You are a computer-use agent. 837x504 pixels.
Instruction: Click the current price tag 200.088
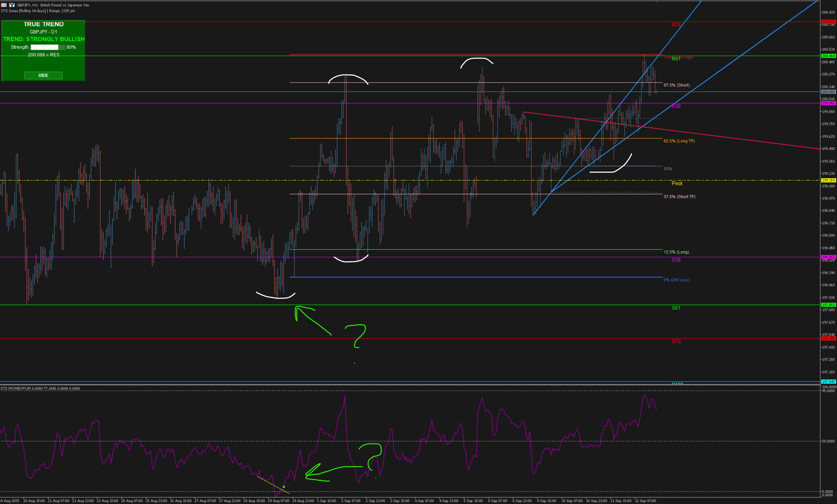coord(828,92)
